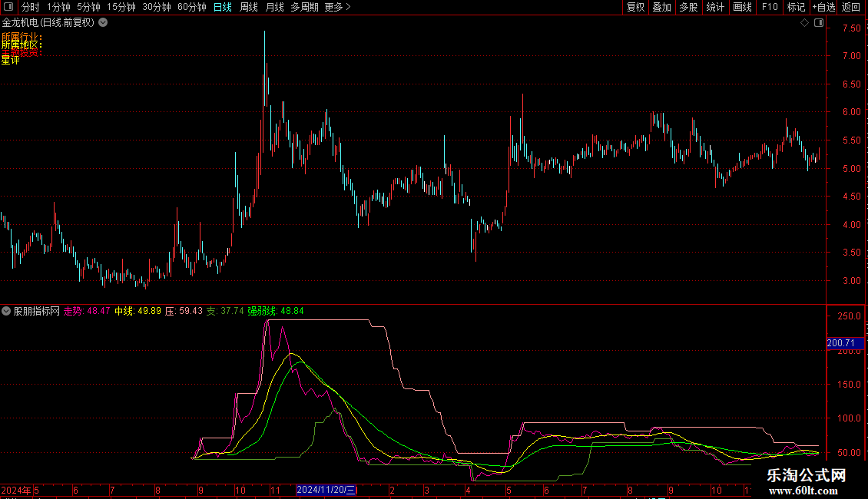Screen dimensions: 868x499
Task: Click the 200.71 value tag on indicator axis
Action: click(844, 343)
